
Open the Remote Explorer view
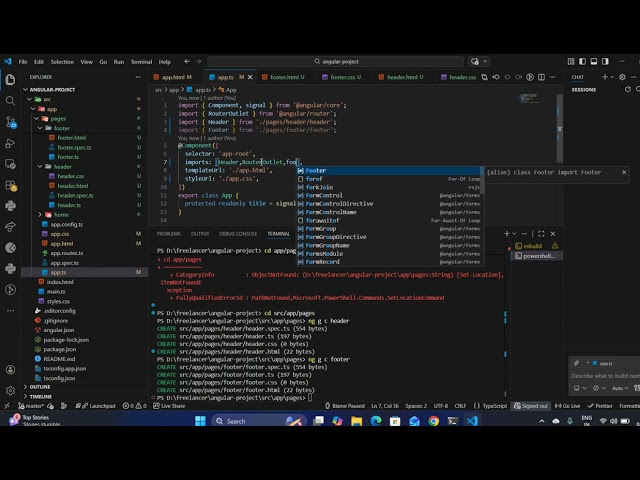(10, 164)
